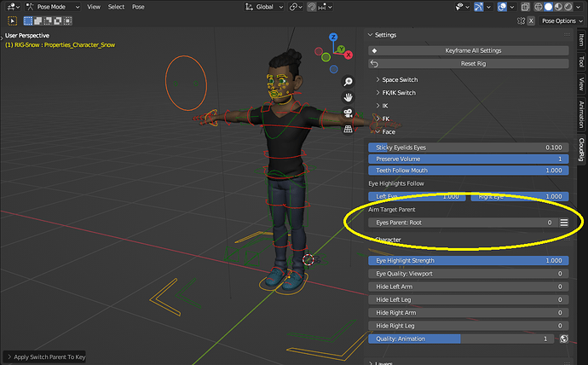Set selection mode to Extend selection
Screen dimensions: 588x365
coord(37,21)
